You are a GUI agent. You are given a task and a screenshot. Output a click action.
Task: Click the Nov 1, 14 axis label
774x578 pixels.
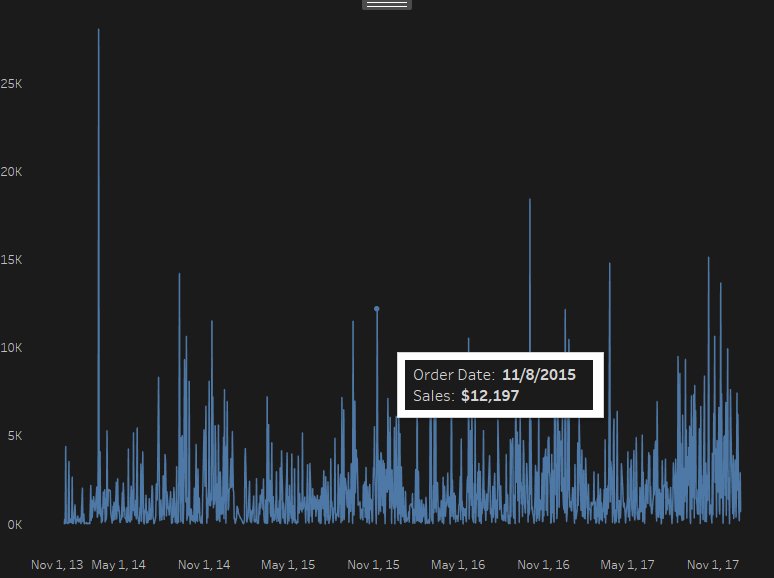(204, 565)
